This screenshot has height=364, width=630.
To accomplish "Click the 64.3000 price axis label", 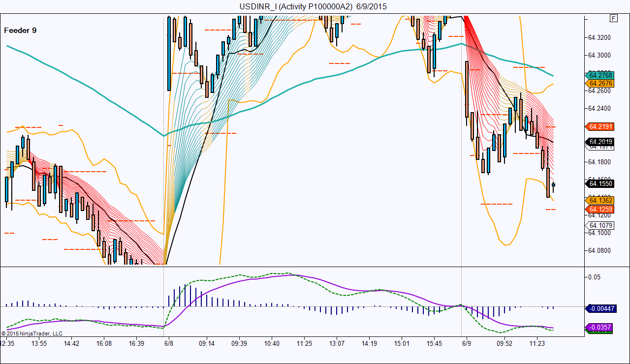I will (600, 55).
